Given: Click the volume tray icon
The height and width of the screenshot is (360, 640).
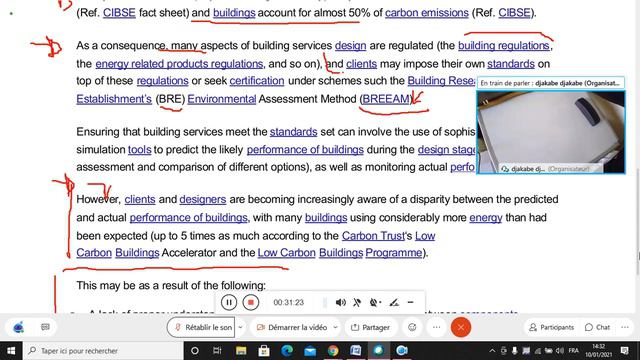Looking at the screenshot, I should tap(560, 351).
